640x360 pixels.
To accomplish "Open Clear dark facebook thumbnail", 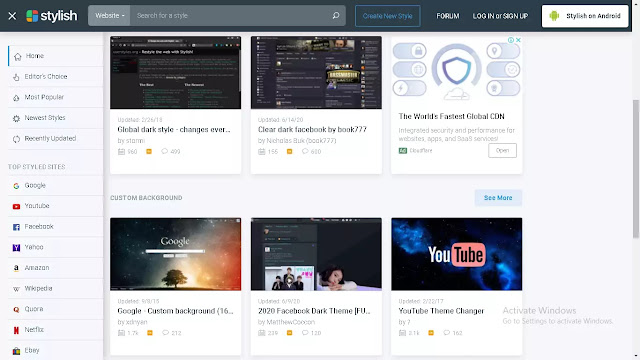I will tap(316, 72).
